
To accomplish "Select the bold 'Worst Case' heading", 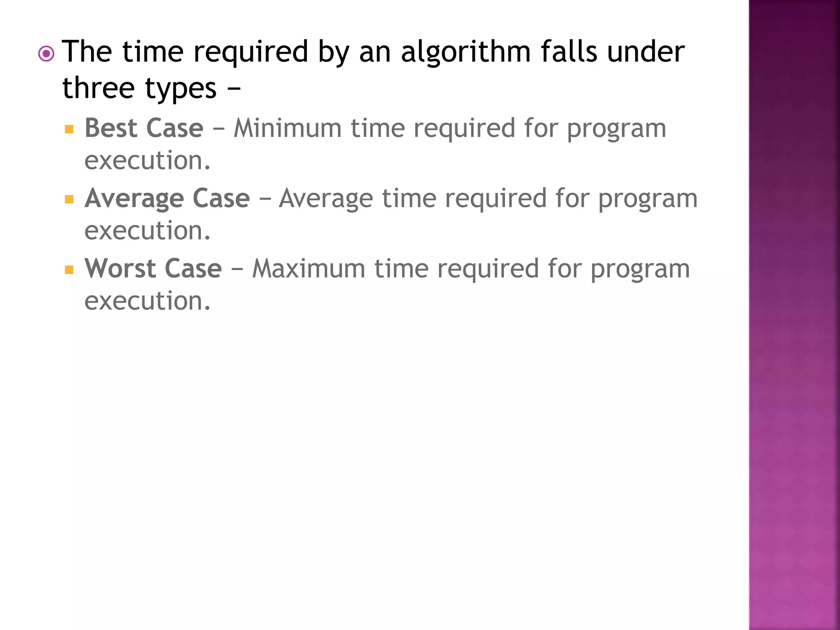I will (x=153, y=269).
